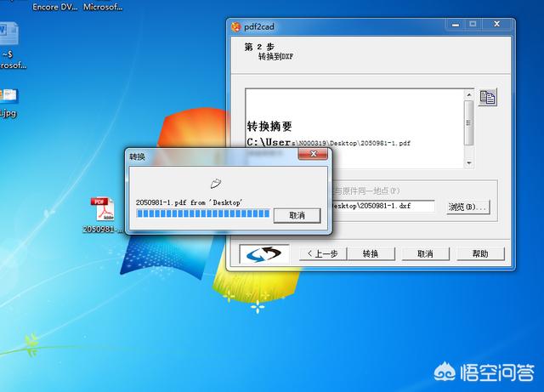The image size is (544, 392).
Task: Click the summary scrollbar thumb
Action: coord(469,123)
